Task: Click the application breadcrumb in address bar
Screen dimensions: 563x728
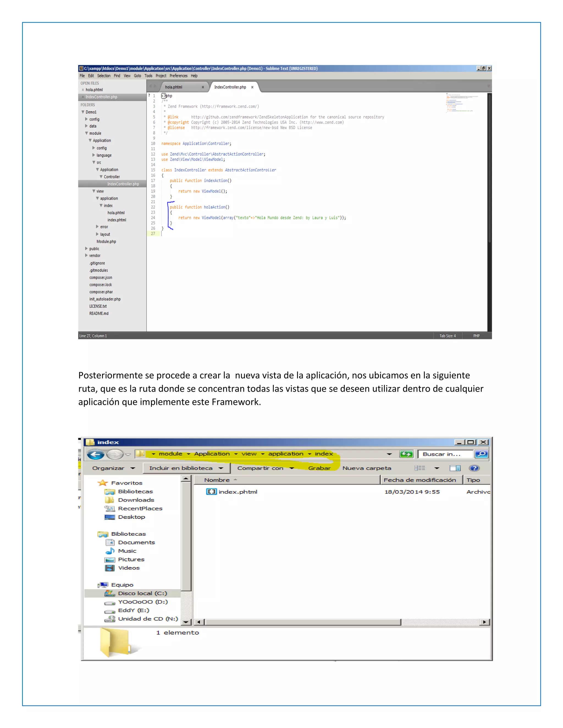Action: click(x=286, y=454)
